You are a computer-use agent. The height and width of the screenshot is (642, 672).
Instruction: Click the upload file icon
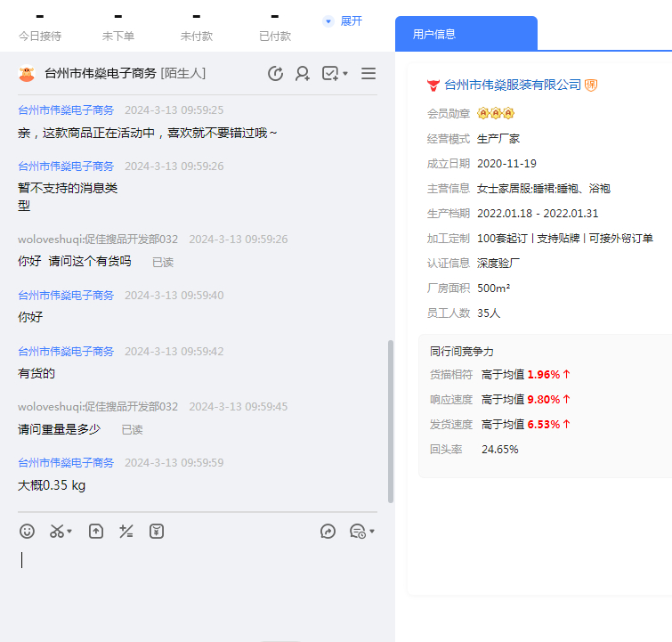tap(96, 532)
